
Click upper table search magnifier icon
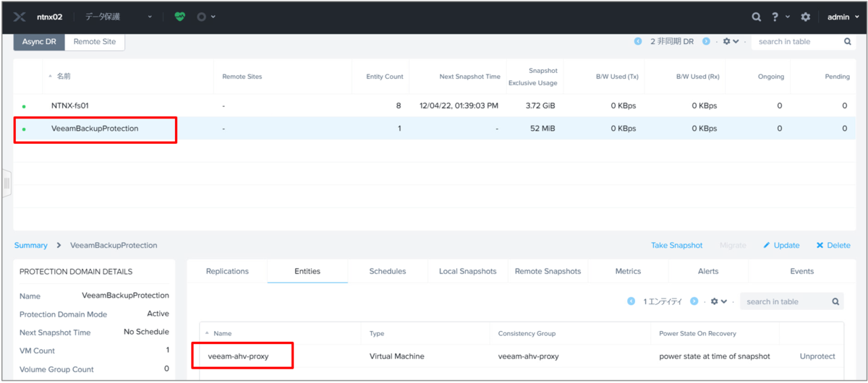pos(848,42)
